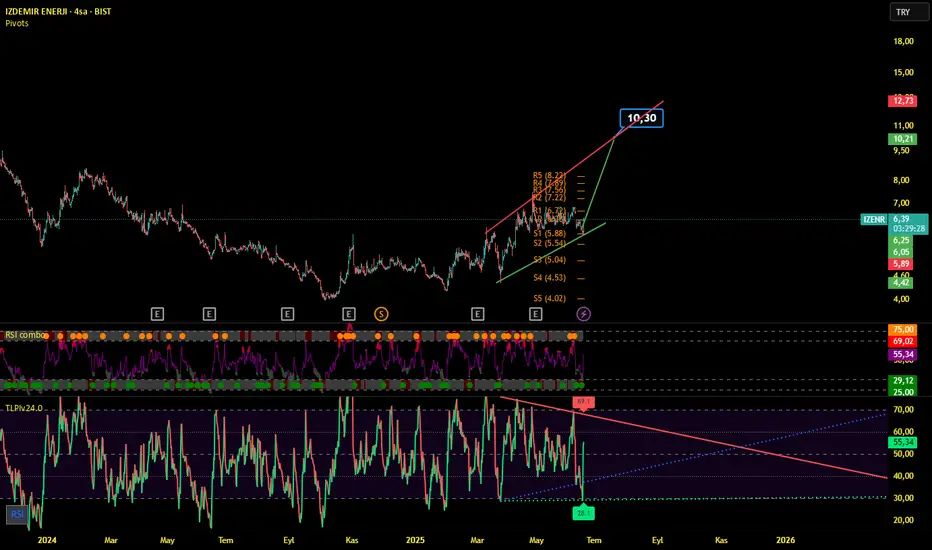This screenshot has width=932, height=550.
Task: Click the green 28.1 RSI low label
Action: 583,513
